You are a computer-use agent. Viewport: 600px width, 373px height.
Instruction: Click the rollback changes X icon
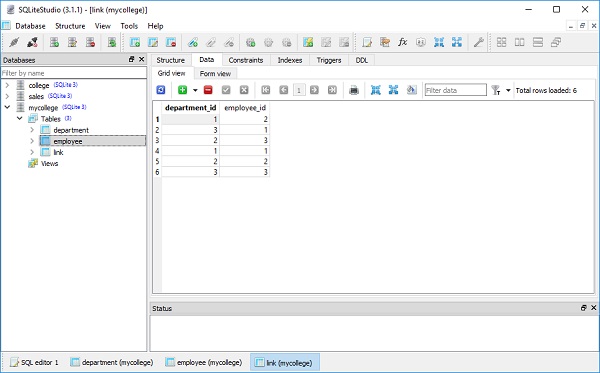[244, 90]
